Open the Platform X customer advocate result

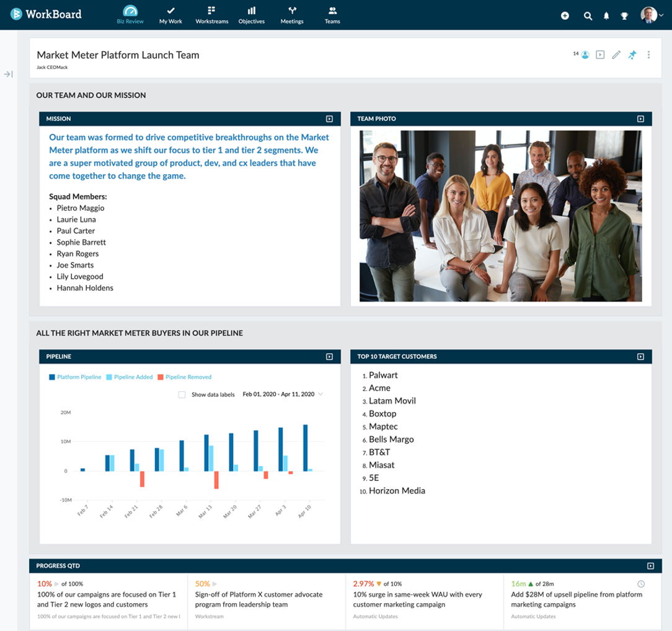click(x=259, y=599)
